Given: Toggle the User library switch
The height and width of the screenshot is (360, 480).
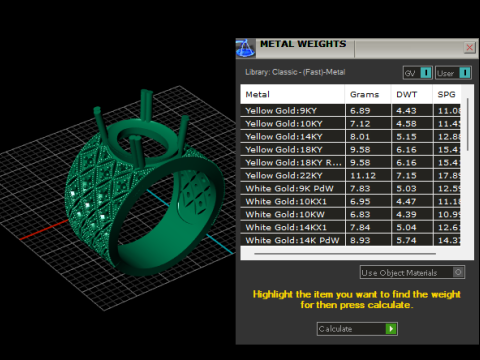Looking at the screenshot, I should (x=453, y=73).
